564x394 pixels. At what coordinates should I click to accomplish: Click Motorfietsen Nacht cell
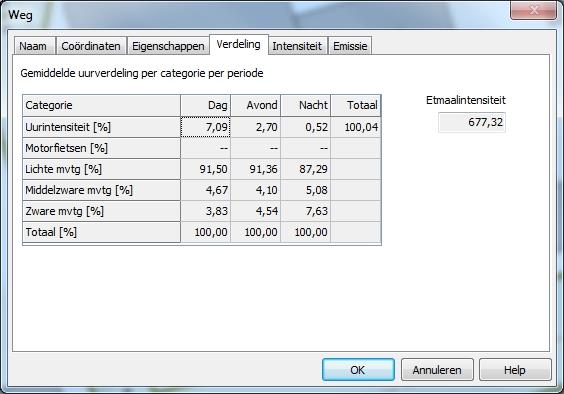coord(306,148)
